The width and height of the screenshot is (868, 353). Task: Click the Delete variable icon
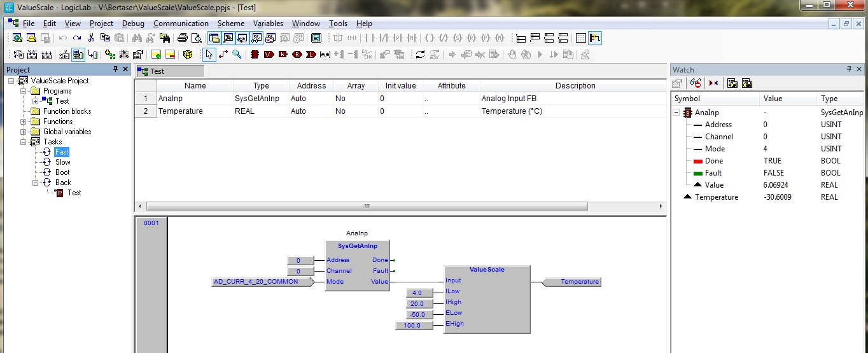170,55
